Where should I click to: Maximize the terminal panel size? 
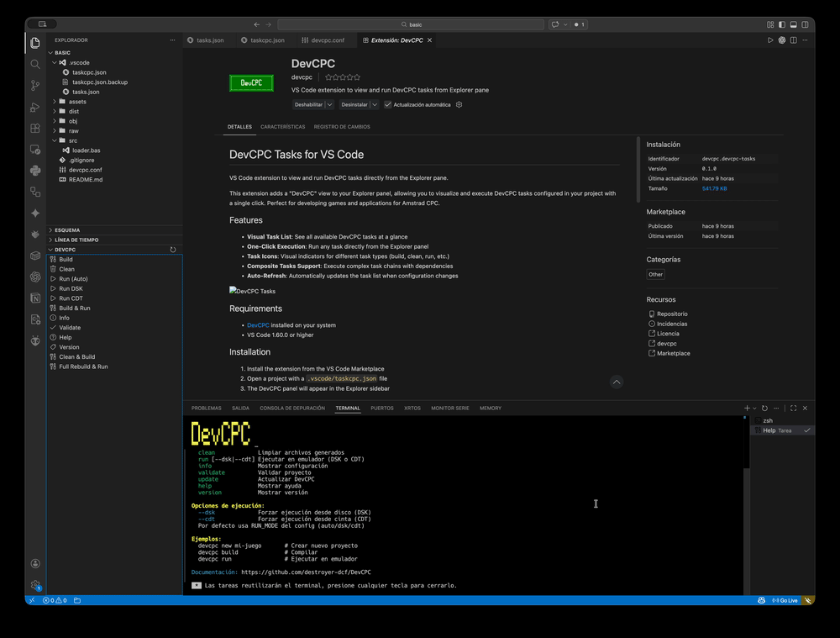(794, 408)
